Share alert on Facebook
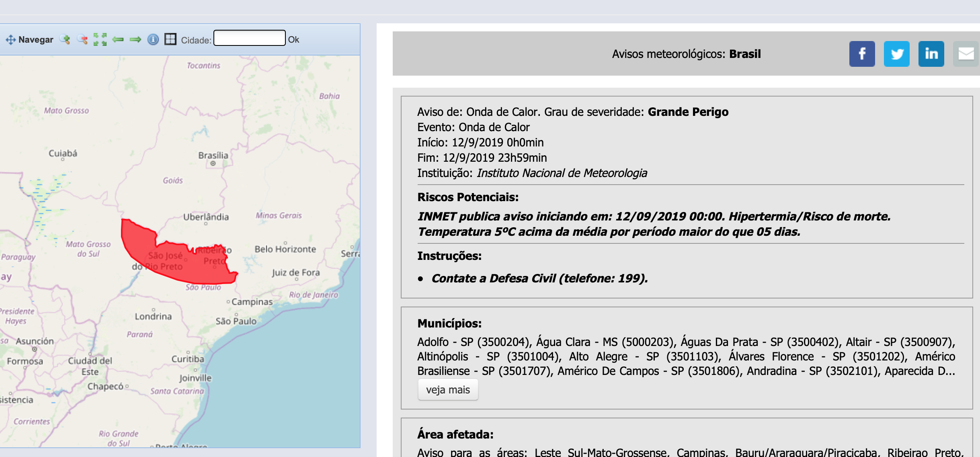980x457 pixels. click(x=862, y=54)
